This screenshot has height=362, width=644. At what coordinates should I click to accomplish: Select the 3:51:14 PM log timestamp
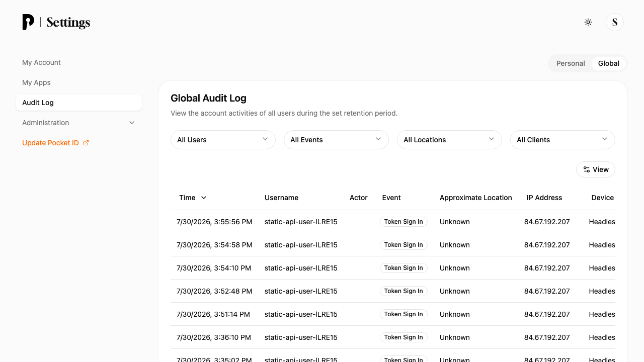pos(213,314)
